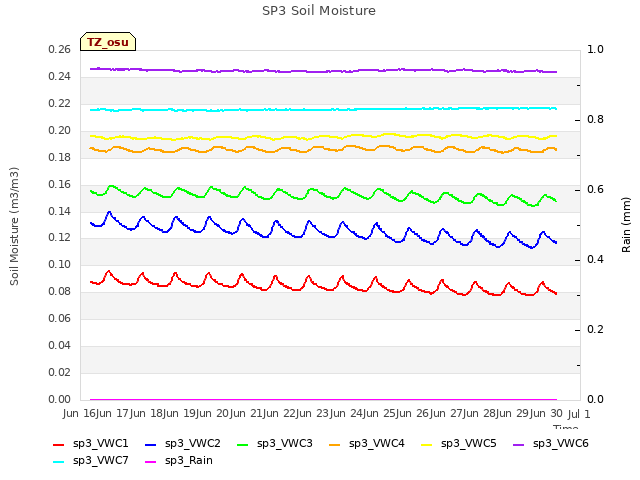Screen dimensions: 640x480
Task: Click the red VWC1 data line
Action: coord(323,287)
